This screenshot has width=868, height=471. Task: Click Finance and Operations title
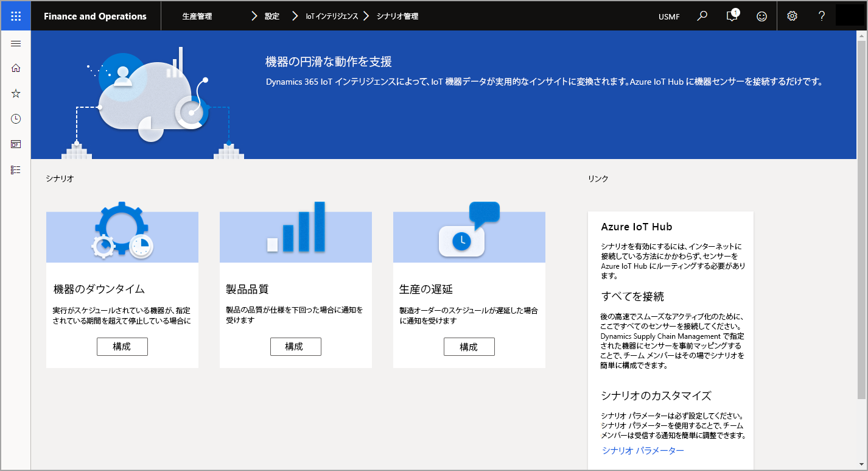pos(95,16)
